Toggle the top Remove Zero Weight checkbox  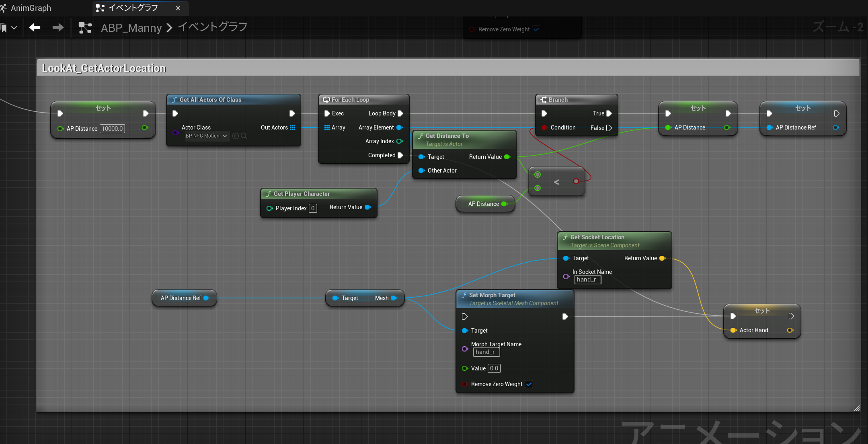[x=536, y=29]
